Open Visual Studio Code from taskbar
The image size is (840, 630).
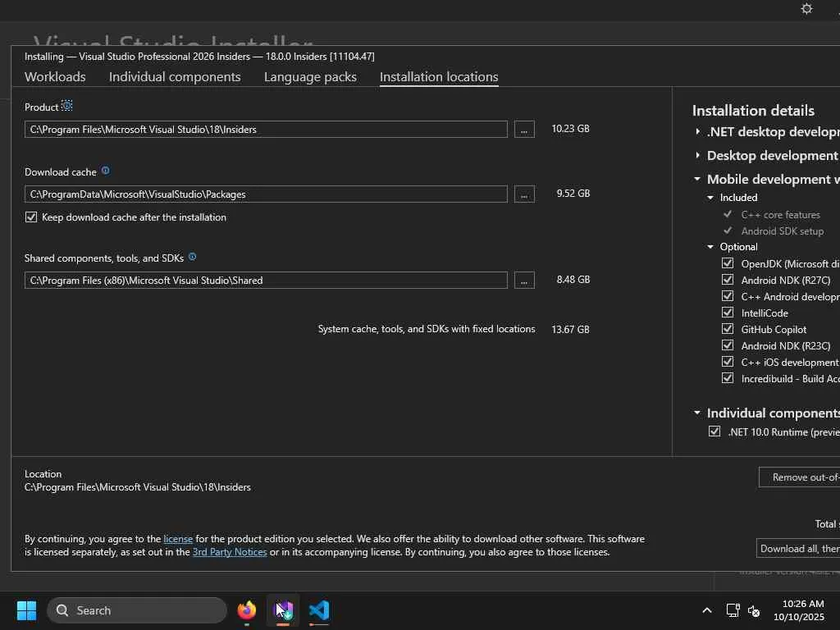click(x=319, y=610)
